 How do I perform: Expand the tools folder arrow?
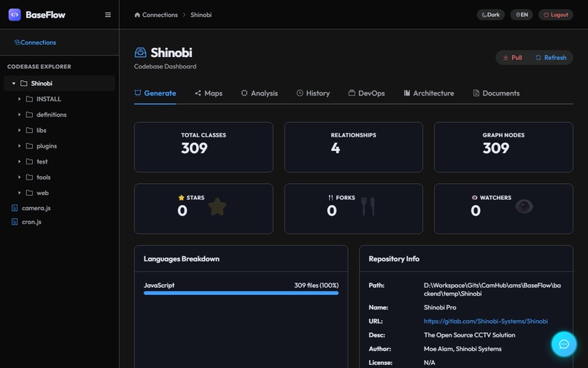click(x=19, y=177)
